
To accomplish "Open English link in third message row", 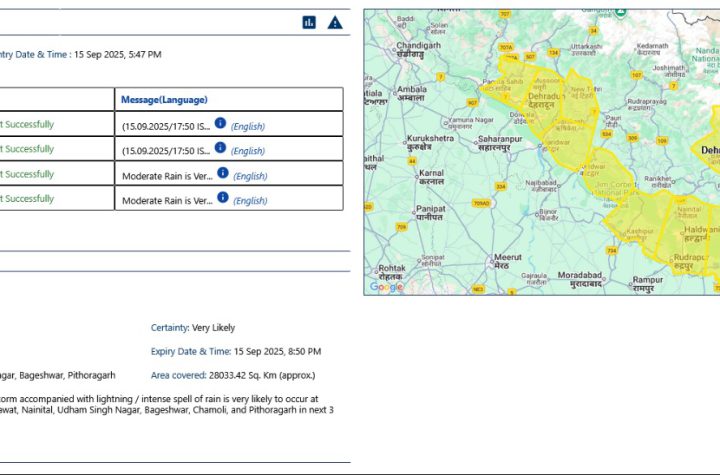I will (250, 176).
